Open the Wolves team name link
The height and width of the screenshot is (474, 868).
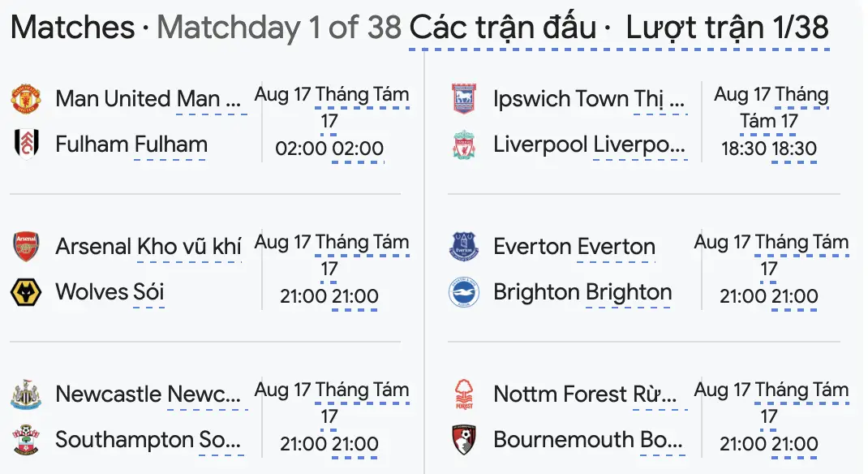81,292
